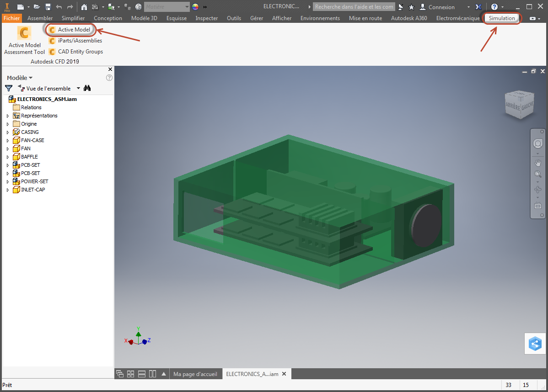Viewport: 548px width, 392px height.
Task: Activate the Orbit tool in navigation bar
Action: pos(537,190)
